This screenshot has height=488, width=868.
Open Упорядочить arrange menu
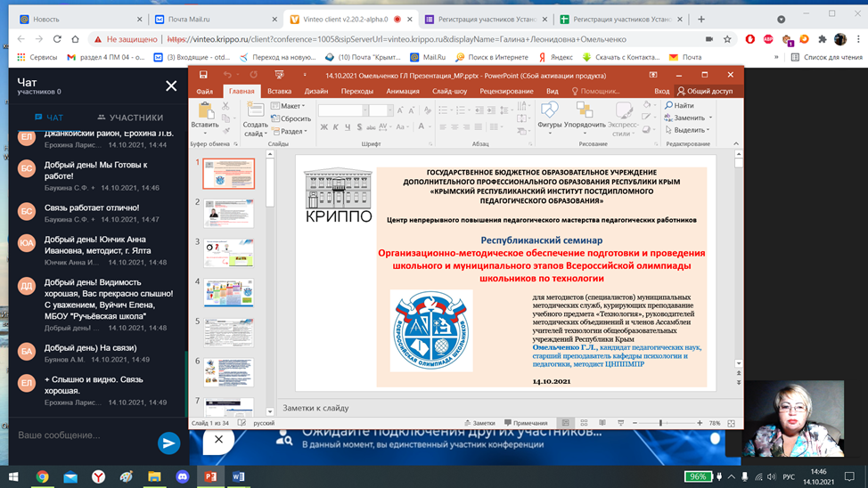585,117
